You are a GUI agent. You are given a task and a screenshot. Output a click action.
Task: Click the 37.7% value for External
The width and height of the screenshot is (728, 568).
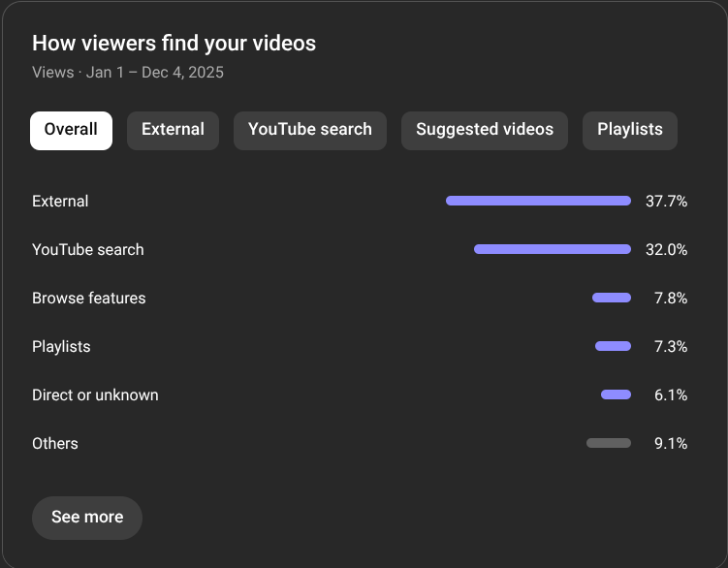[666, 202]
